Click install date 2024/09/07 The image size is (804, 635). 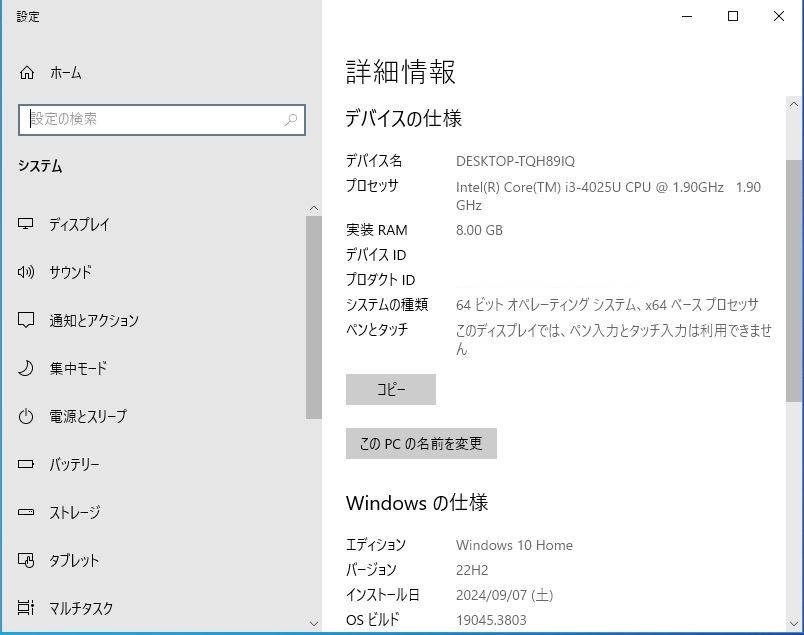pyautogui.click(x=505, y=595)
